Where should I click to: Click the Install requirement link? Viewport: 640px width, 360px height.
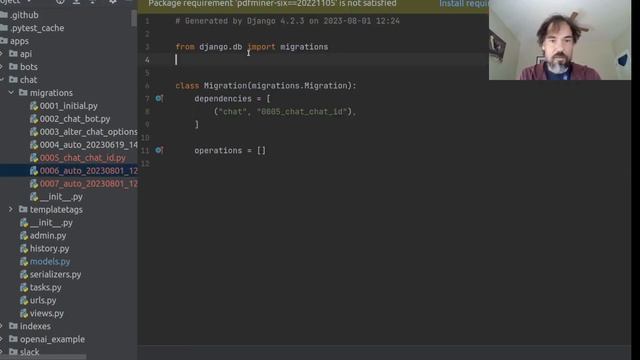464,4
